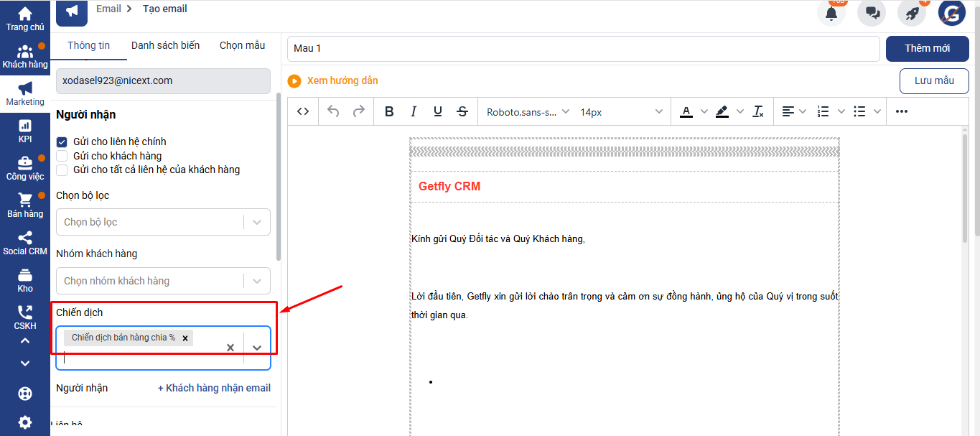Check Gửi cho tất cả liên hệ
This screenshot has width=980, height=436.
click(x=62, y=170)
